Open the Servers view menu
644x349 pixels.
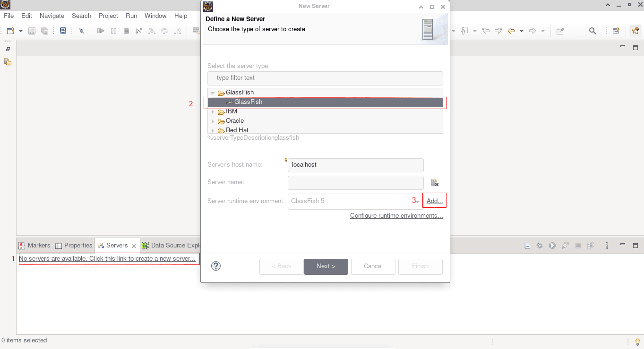click(x=607, y=246)
